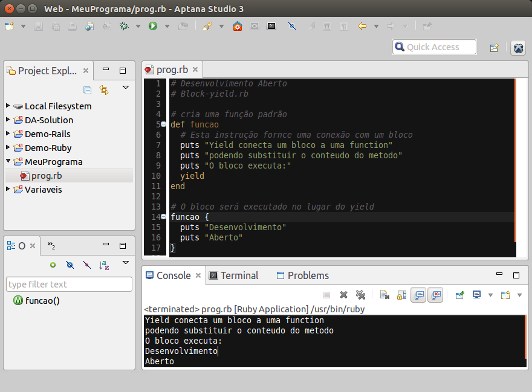The image size is (532, 392).
Task: Select prog.rb in Project Explorer
Action: point(46,176)
